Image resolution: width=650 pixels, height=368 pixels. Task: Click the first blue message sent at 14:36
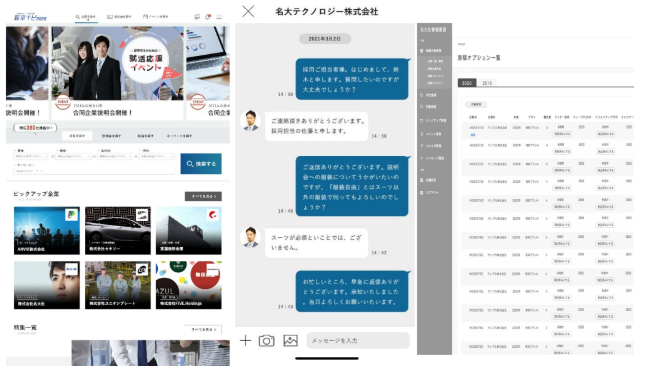352,79
